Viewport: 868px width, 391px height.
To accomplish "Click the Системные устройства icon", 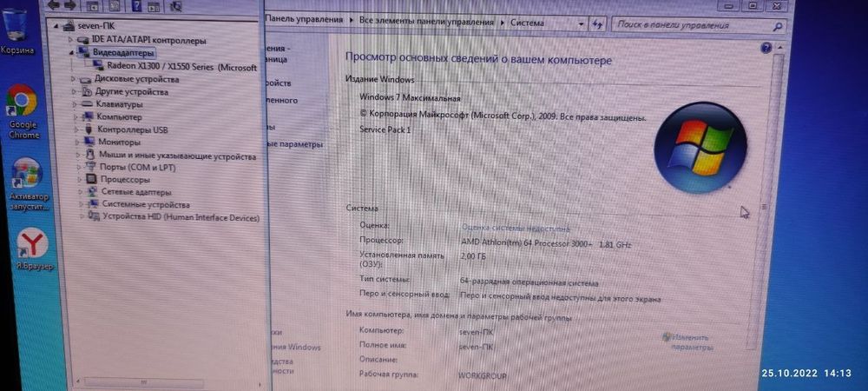I will (x=94, y=204).
